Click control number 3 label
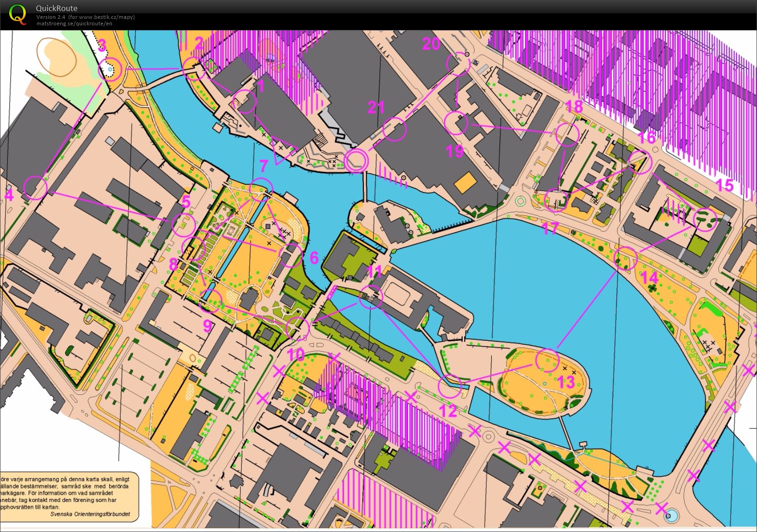The image size is (757, 532). [x=102, y=46]
